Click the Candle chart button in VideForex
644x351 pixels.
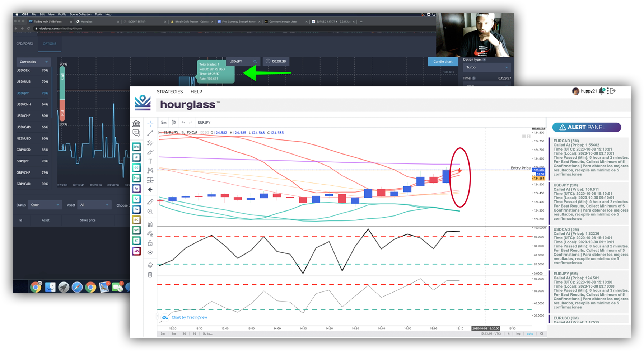click(x=443, y=62)
